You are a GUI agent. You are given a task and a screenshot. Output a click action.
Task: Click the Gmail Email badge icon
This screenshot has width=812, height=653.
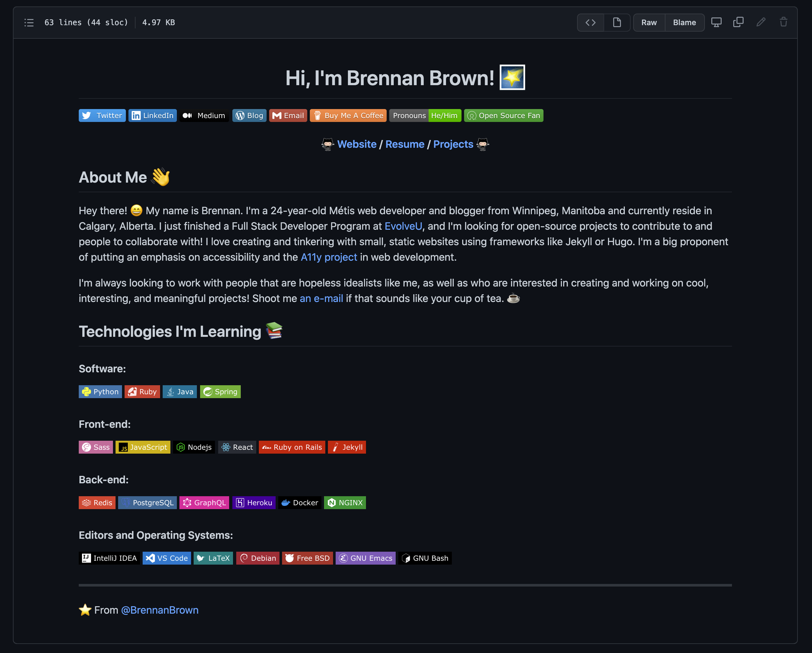[x=288, y=115]
